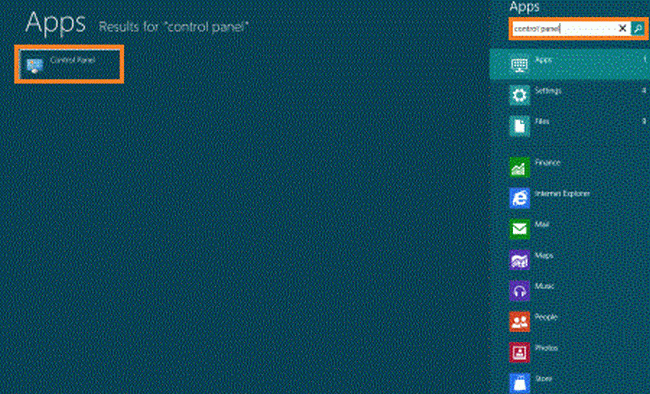Open the Mail envelope icon

pos(519,229)
